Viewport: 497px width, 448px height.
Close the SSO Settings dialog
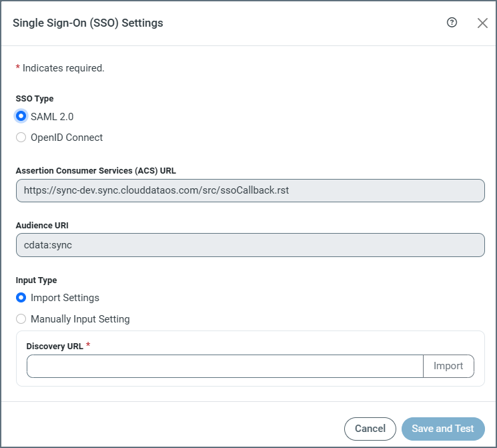482,23
